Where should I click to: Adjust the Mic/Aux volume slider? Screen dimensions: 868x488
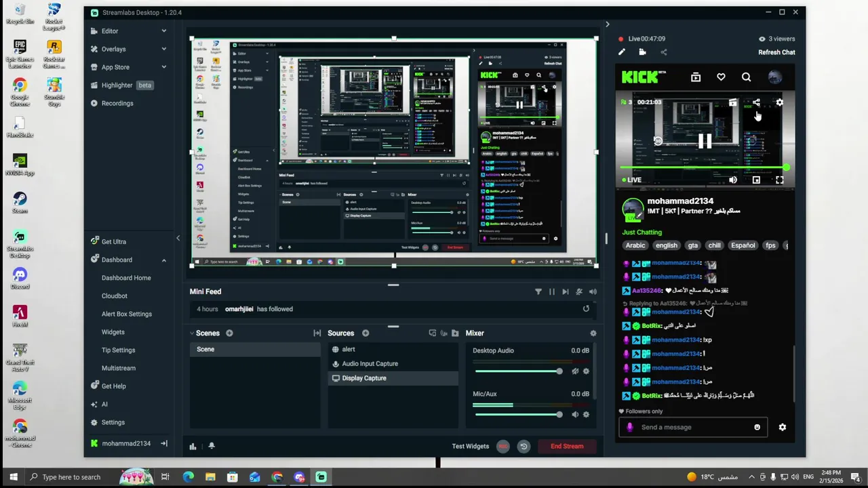click(518, 414)
